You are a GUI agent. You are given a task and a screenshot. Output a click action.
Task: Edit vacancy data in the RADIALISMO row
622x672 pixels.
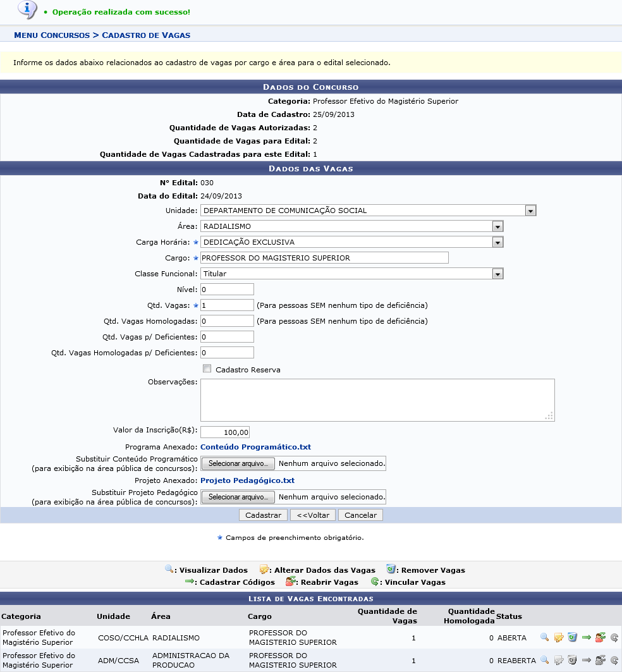pos(559,637)
